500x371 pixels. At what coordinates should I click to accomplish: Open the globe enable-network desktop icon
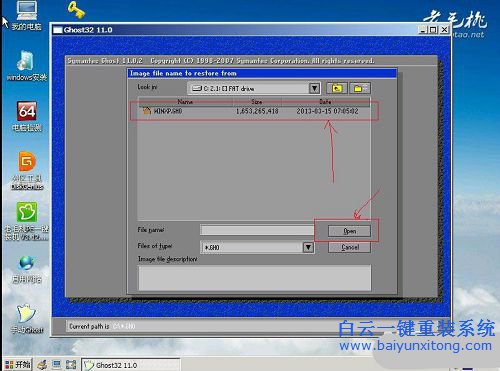(x=27, y=269)
